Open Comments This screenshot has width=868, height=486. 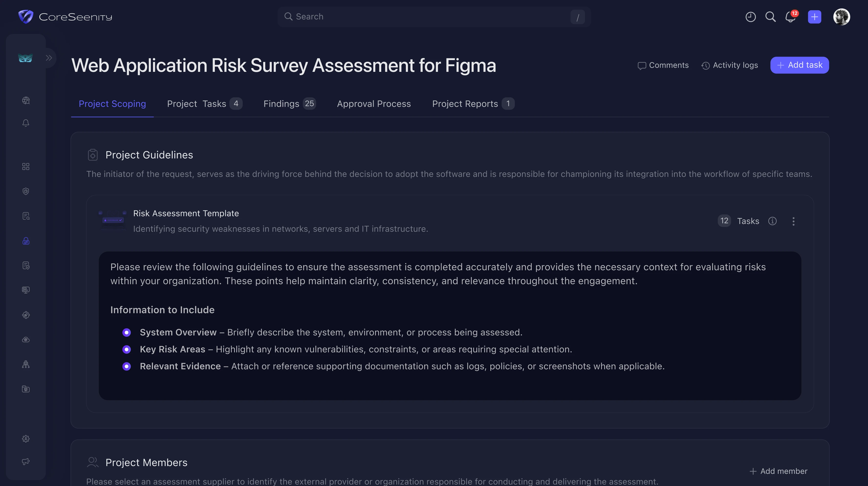[x=663, y=65]
